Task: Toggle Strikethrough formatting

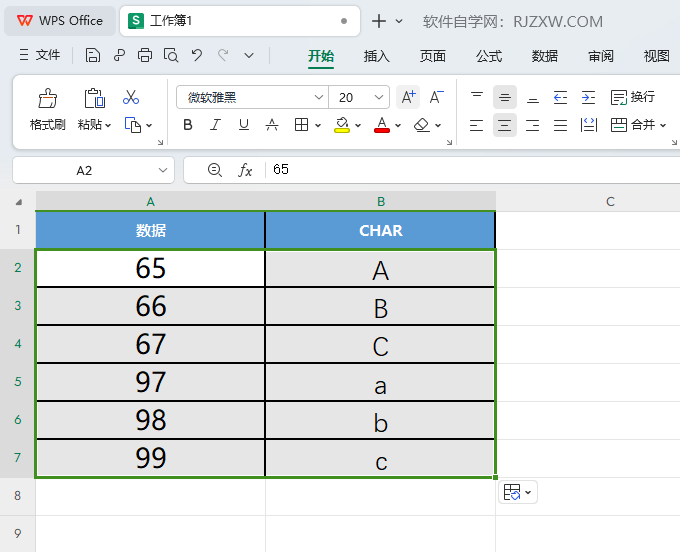Action: tap(272, 125)
